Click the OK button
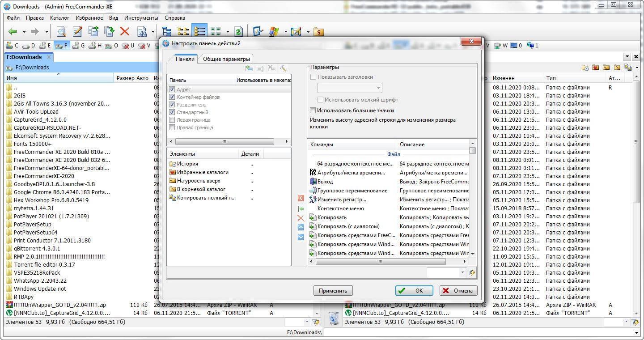This screenshot has width=644, height=340. (414, 290)
